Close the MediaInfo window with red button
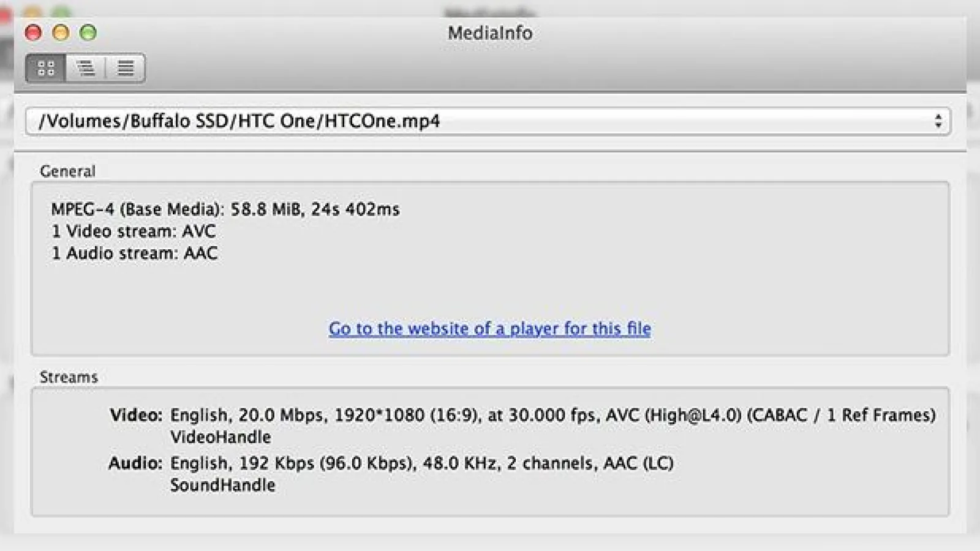Screen dimensions: 980x551 [x=33, y=32]
